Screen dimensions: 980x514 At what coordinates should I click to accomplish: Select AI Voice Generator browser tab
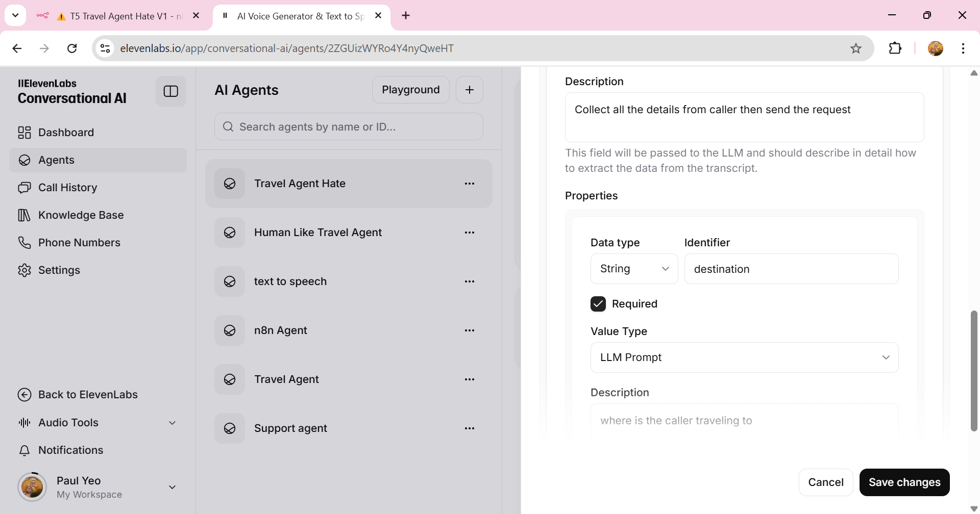coord(301,16)
